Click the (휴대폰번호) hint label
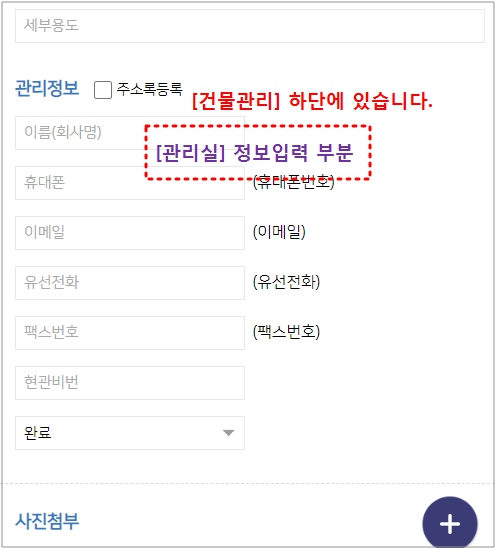 point(294,182)
